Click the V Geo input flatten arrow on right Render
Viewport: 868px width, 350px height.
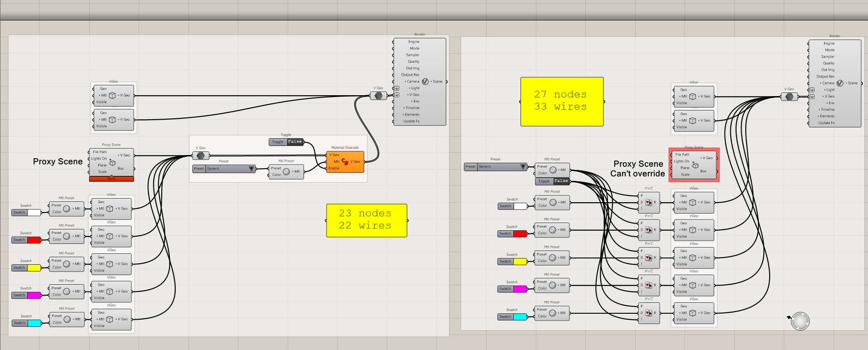(x=812, y=96)
